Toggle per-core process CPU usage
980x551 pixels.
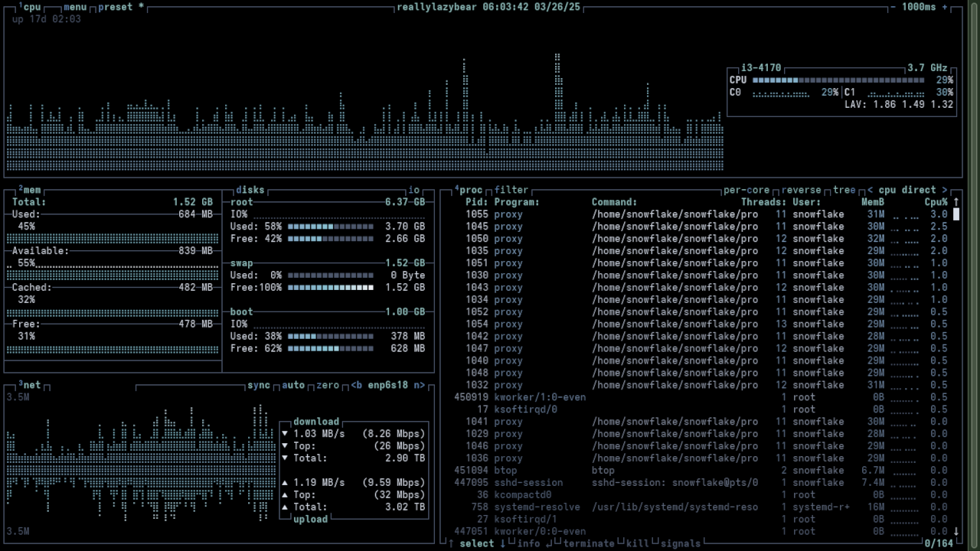tap(746, 190)
